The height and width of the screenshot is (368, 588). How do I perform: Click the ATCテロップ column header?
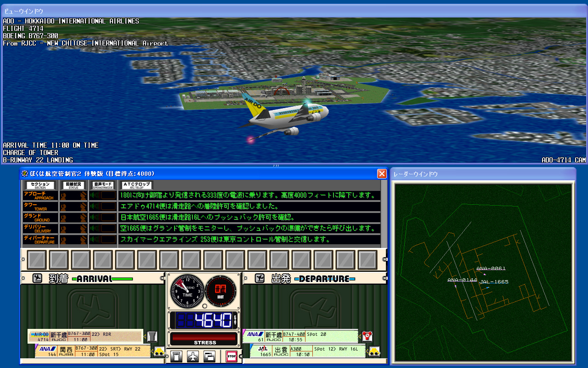(137, 185)
